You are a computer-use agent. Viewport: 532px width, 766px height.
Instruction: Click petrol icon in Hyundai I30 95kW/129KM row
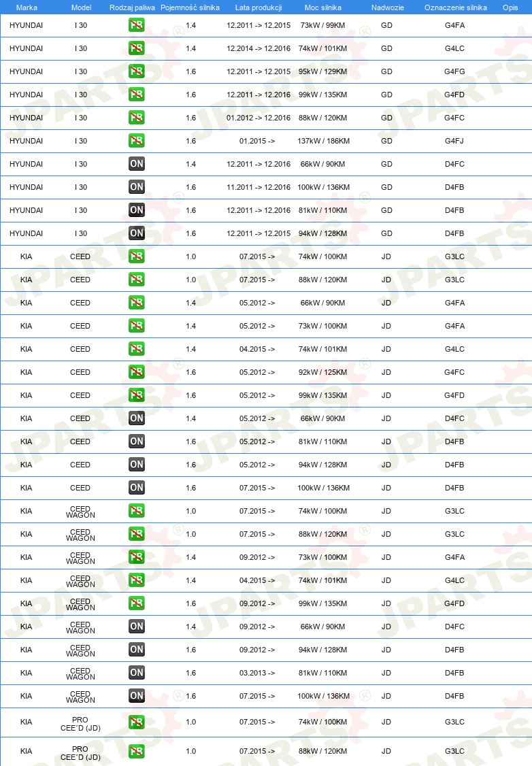136,71
